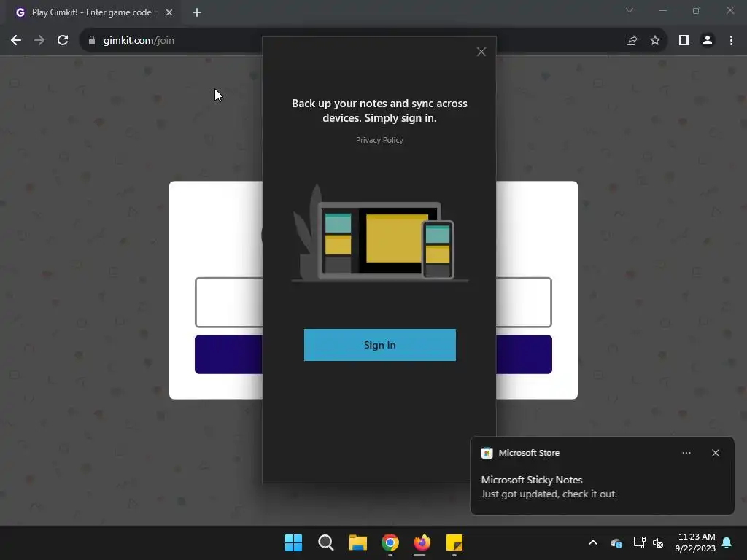Switch to Google Chrome on taskbar
747x560 pixels.
tap(390, 542)
